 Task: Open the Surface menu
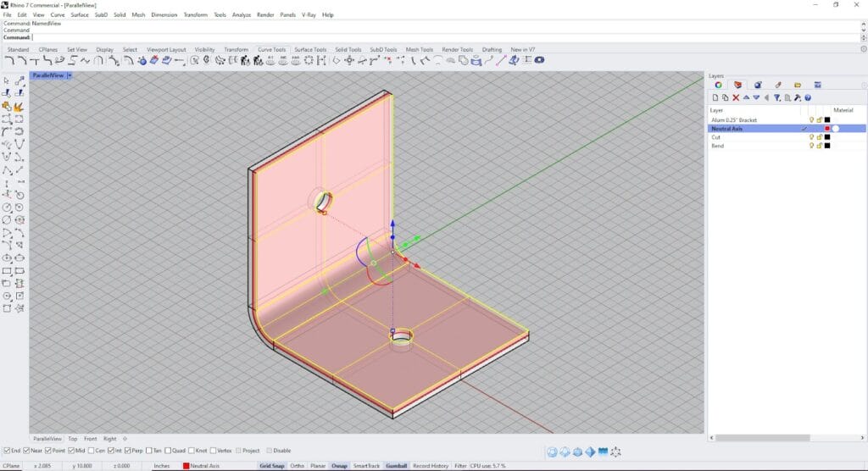tap(80, 14)
